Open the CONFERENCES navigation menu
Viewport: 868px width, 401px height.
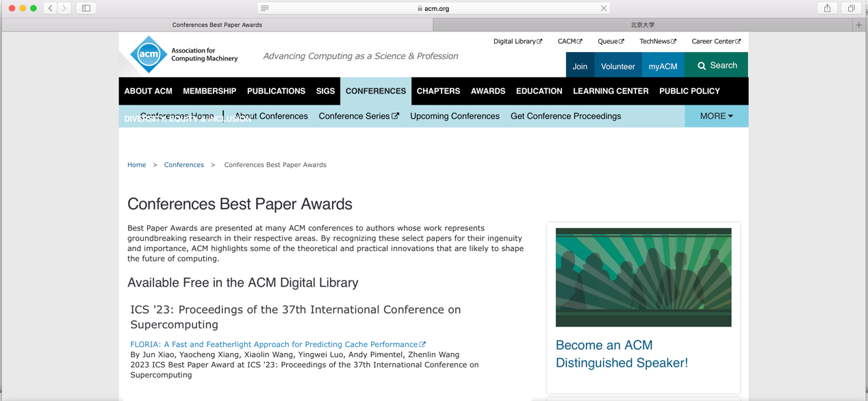point(375,91)
